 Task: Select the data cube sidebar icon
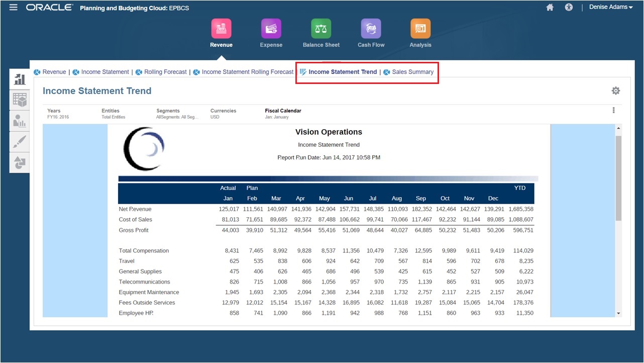[x=20, y=100]
